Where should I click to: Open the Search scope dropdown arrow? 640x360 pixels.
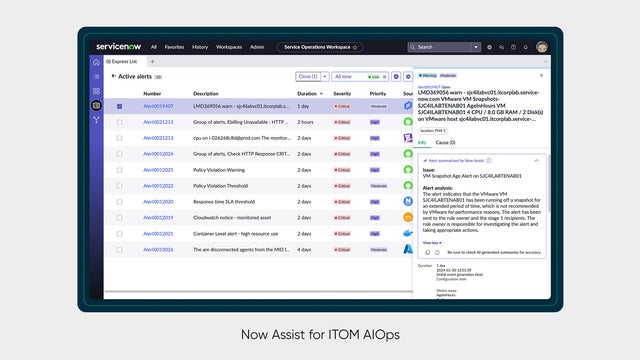(476, 47)
